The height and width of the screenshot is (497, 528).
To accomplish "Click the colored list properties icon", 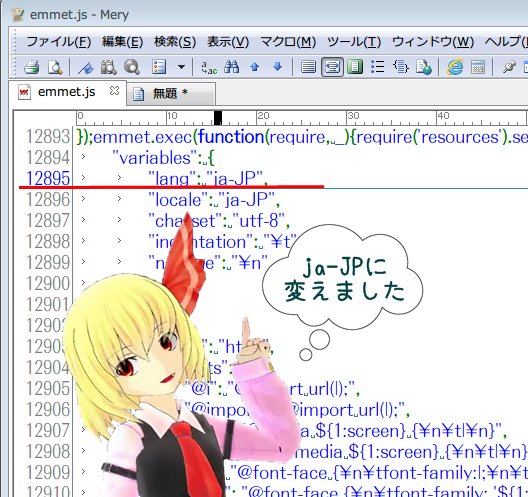I will tap(159, 67).
